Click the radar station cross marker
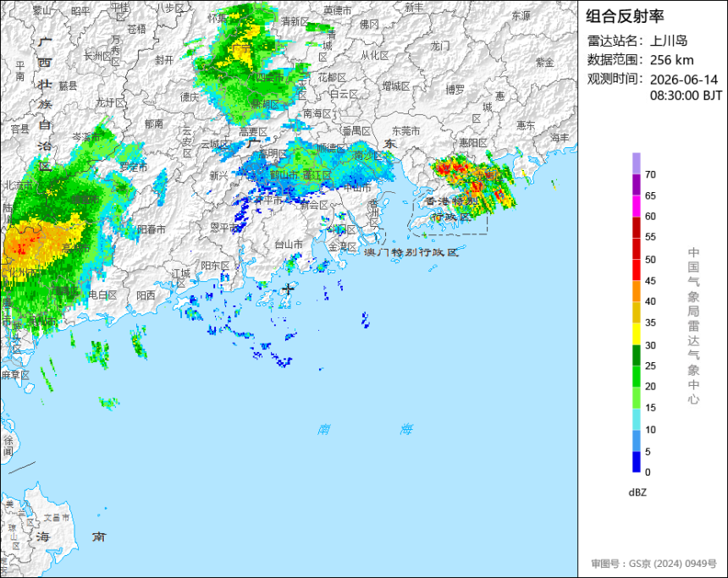This screenshot has width=728, height=578. click(x=289, y=289)
